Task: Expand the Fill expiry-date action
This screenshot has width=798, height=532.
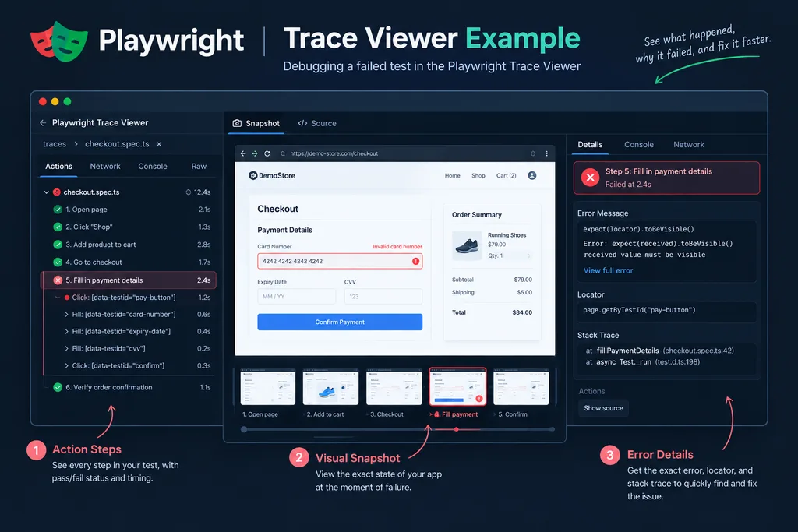Action: 67,332
